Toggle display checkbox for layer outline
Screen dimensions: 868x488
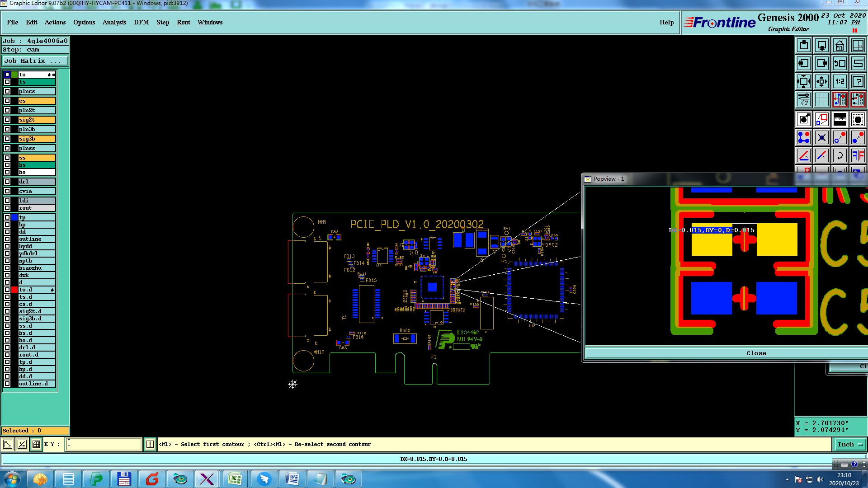click(7, 239)
